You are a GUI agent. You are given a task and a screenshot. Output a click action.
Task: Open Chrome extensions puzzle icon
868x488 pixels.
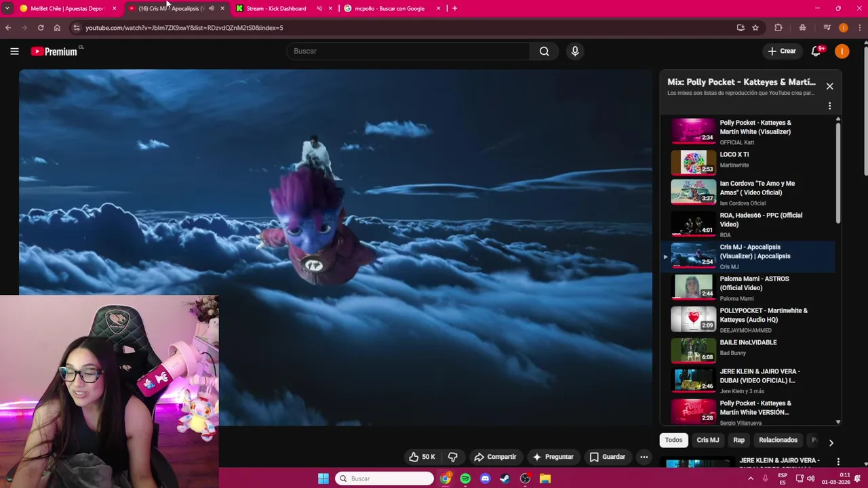[x=778, y=28]
